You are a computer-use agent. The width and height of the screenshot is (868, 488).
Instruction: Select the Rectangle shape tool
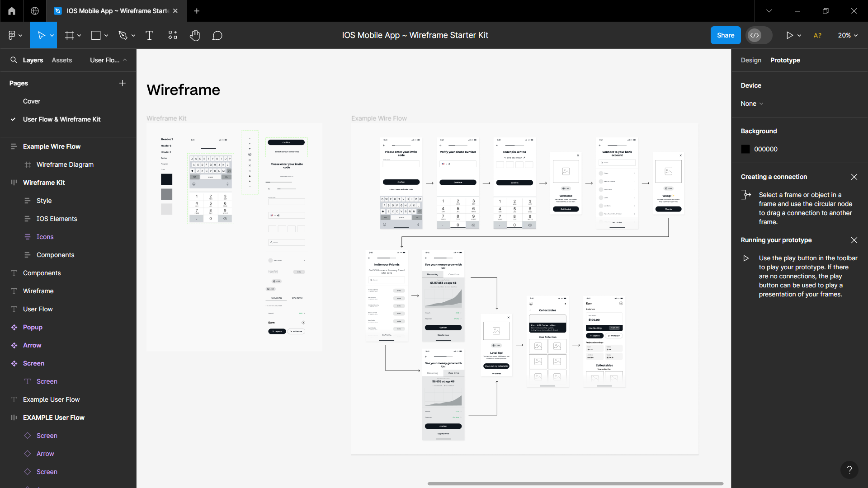(x=96, y=35)
